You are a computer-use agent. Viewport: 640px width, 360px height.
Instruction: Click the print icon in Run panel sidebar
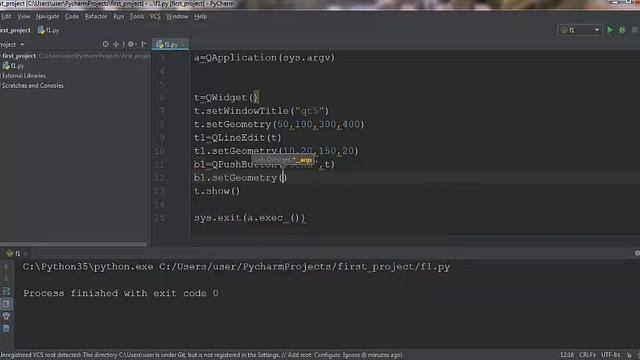click(6, 316)
